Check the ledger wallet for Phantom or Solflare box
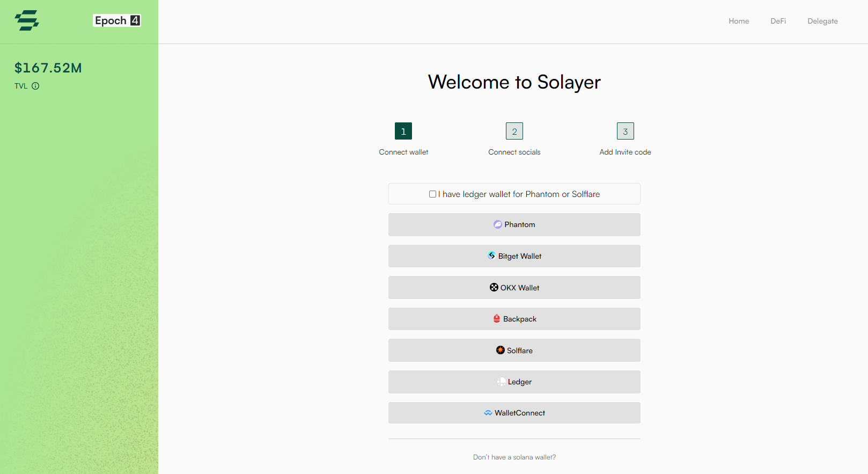Viewport: 868px width, 474px height. pyautogui.click(x=432, y=194)
